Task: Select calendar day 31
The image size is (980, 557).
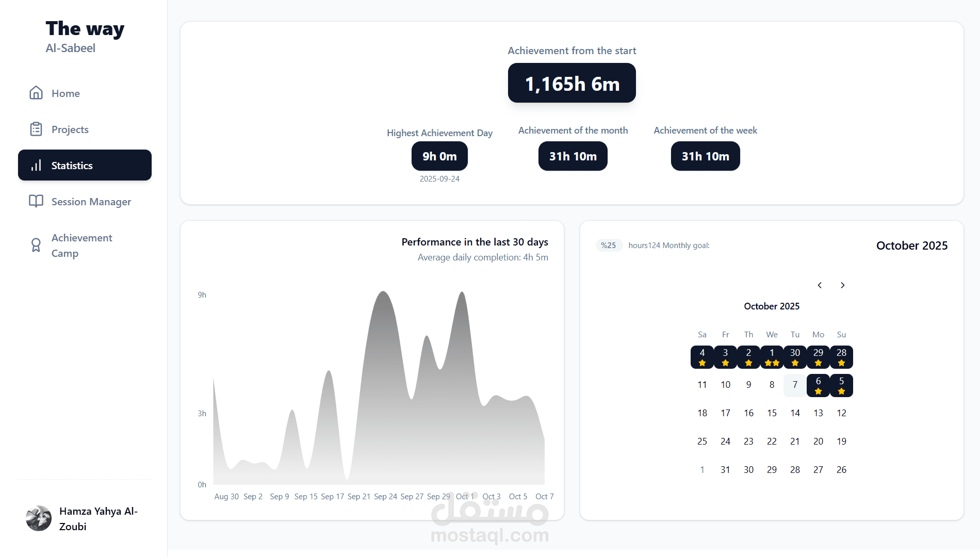Action: [725, 470]
